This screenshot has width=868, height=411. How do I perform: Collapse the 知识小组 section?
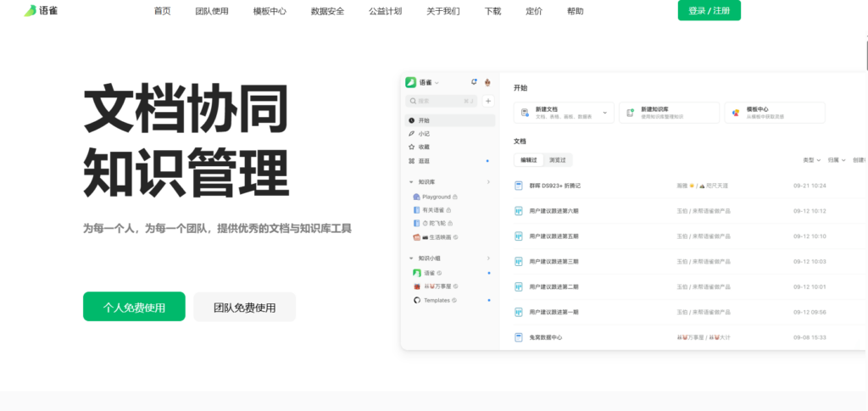pyautogui.click(x=411, y=258)
